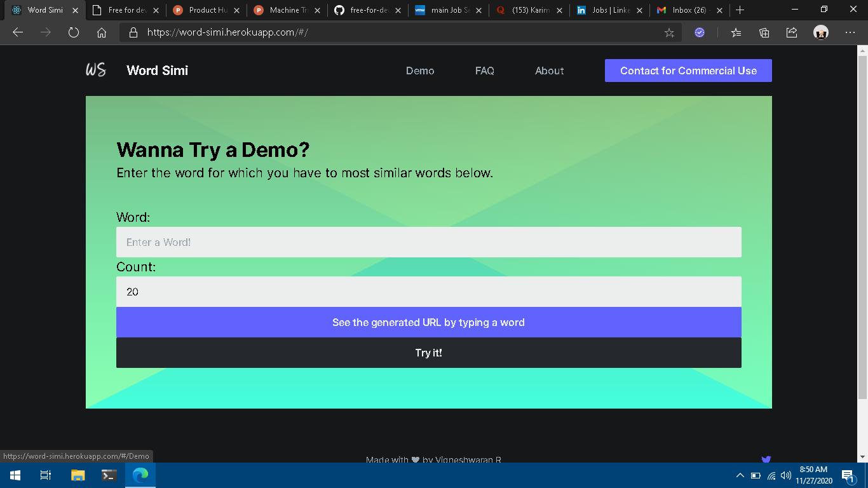Open a new browser tab
The image size is (868, 488).
click(740, 10)
